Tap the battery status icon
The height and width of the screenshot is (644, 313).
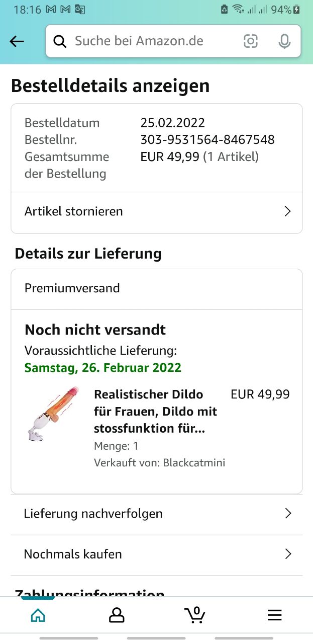(297, 10)
